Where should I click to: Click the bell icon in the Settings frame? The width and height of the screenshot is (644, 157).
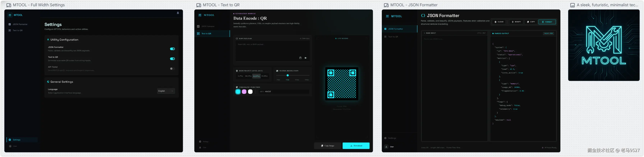point(178,13)
